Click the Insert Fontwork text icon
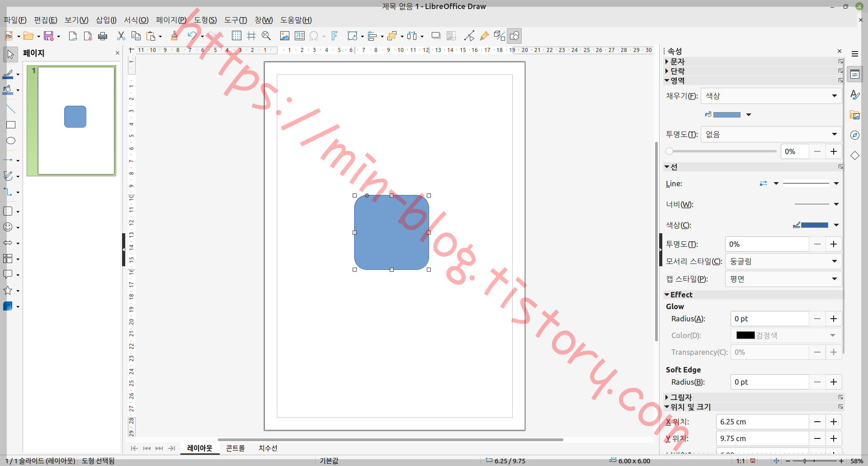 click(335, 36)
